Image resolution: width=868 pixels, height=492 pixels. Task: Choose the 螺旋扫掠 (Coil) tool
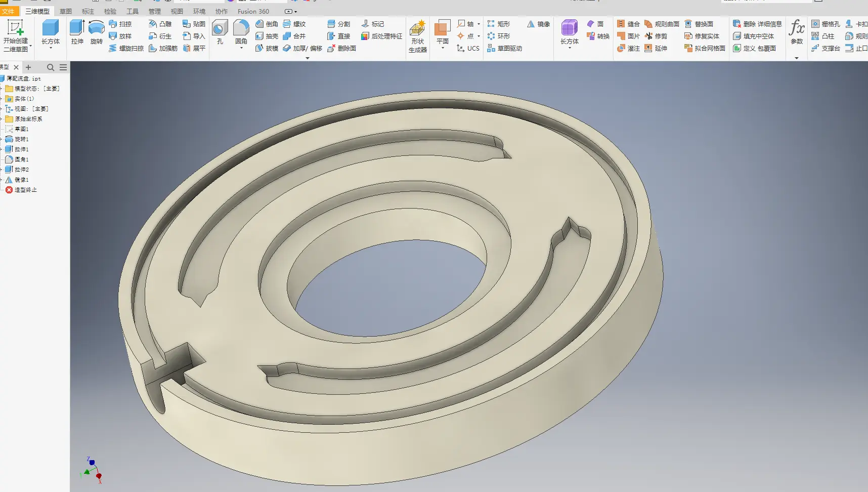[126, 48]
